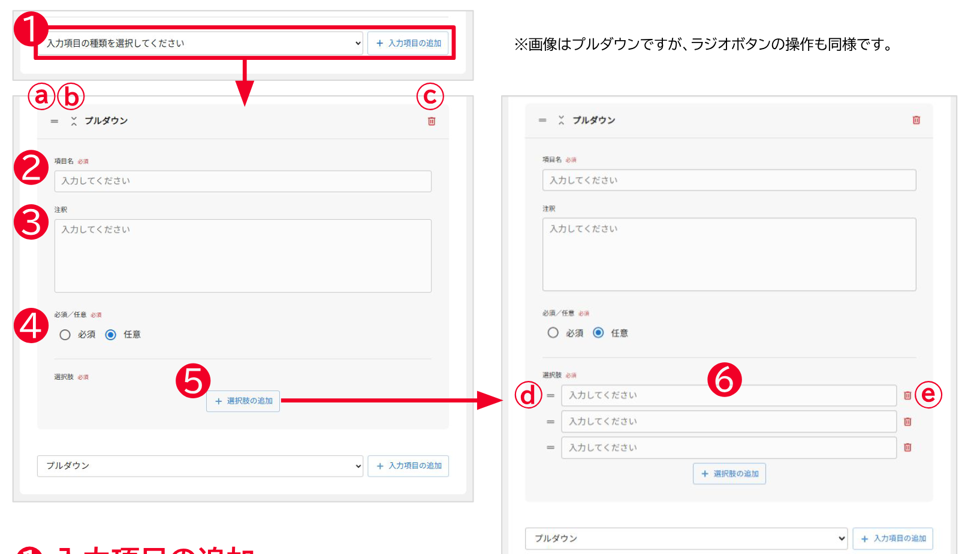980x554 pixels.
Task: Click the 注釈 text area in the right panel
Action: tap(729, 255)
